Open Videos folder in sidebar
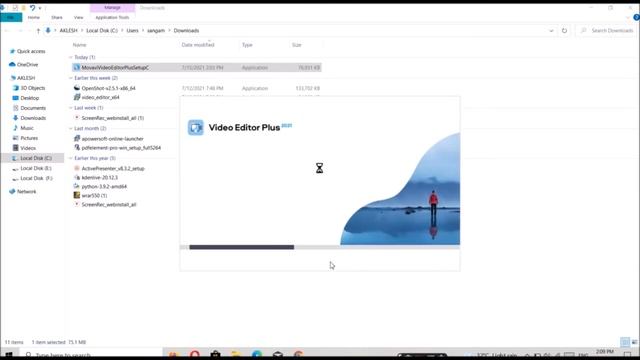640x360 pixels. [24, 148]
